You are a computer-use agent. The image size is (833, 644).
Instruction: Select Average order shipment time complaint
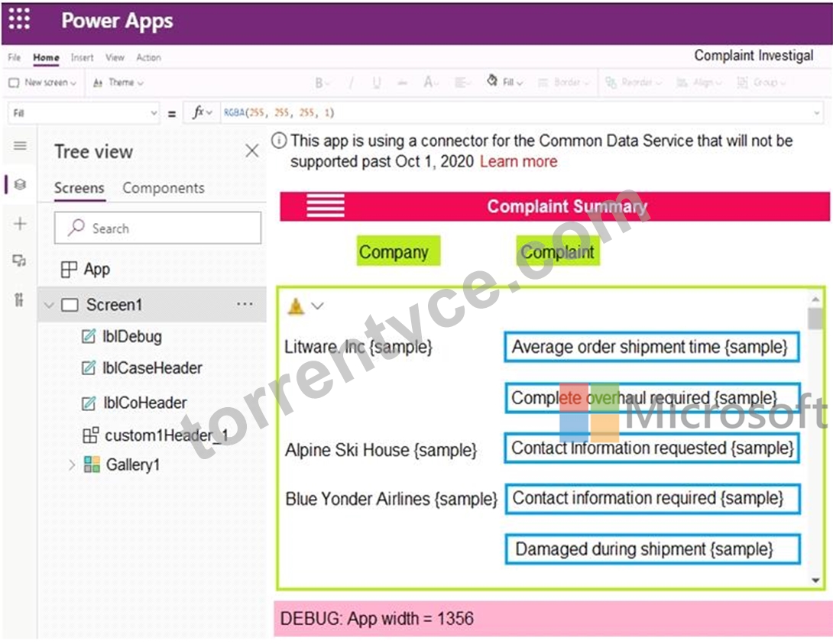click(x=652, y=348)
